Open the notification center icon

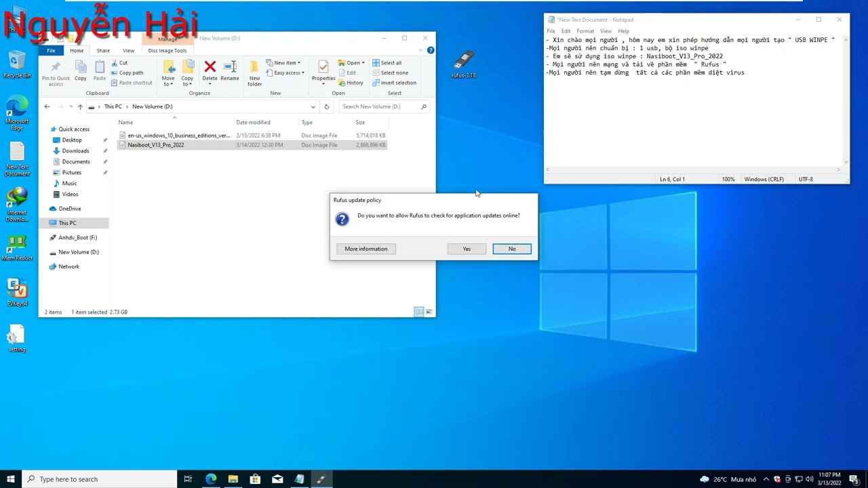tap(854, 479)
